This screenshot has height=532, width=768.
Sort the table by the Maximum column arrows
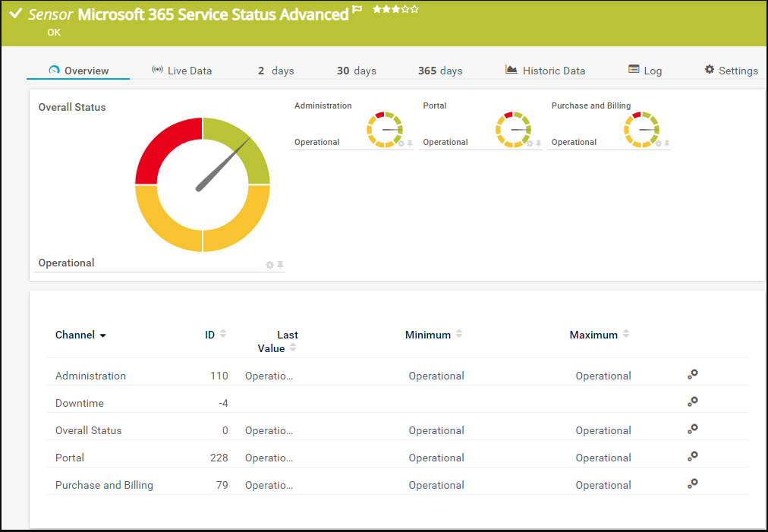pos(625,332)
